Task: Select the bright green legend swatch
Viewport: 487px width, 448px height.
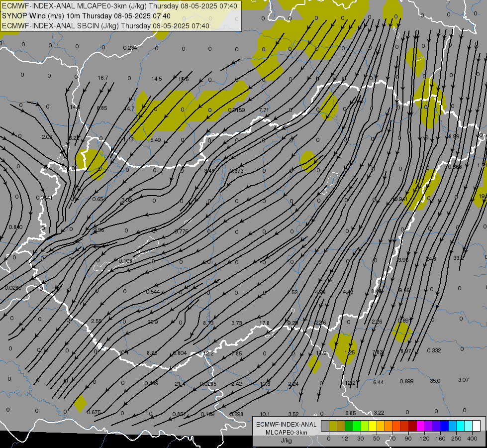Action: 357,426
